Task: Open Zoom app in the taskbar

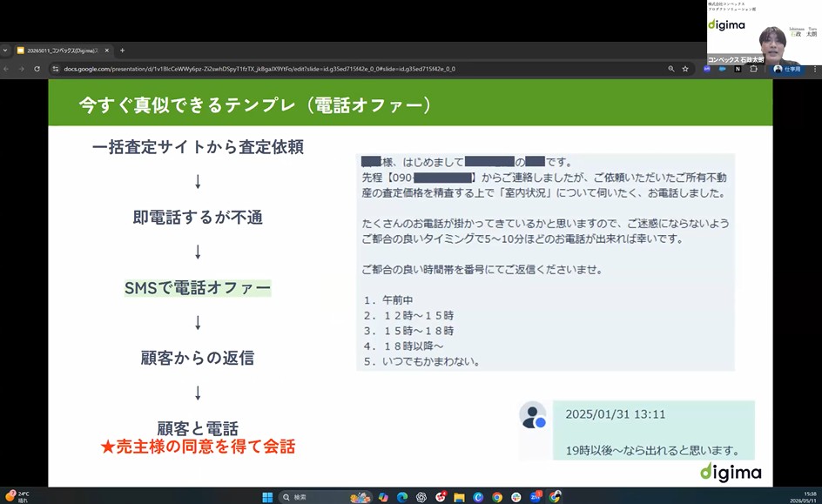Action: point(536,497)
